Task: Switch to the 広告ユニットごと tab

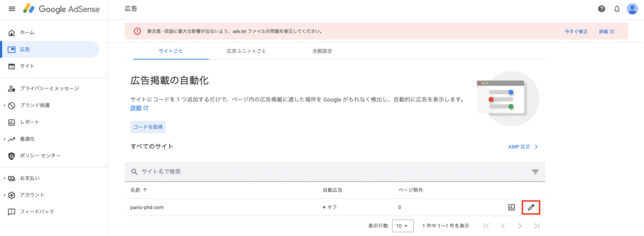Action: (247, 51)
